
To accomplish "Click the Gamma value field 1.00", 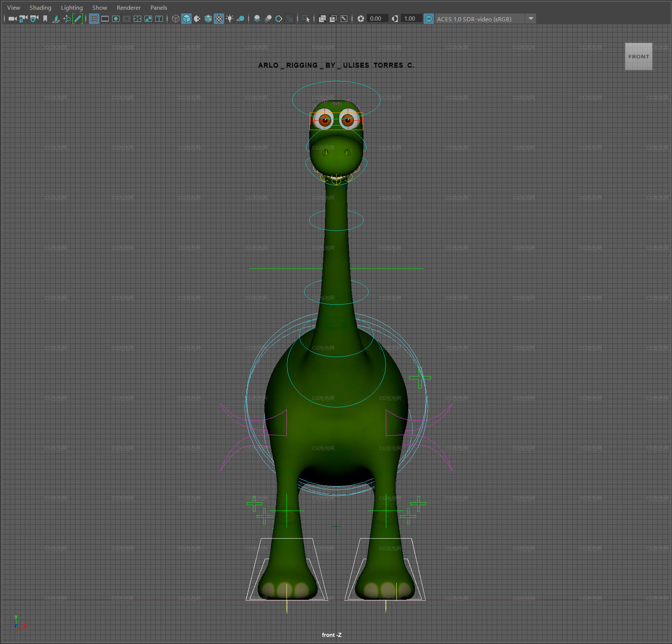I will pyautogui.click(x=411, y=19).
